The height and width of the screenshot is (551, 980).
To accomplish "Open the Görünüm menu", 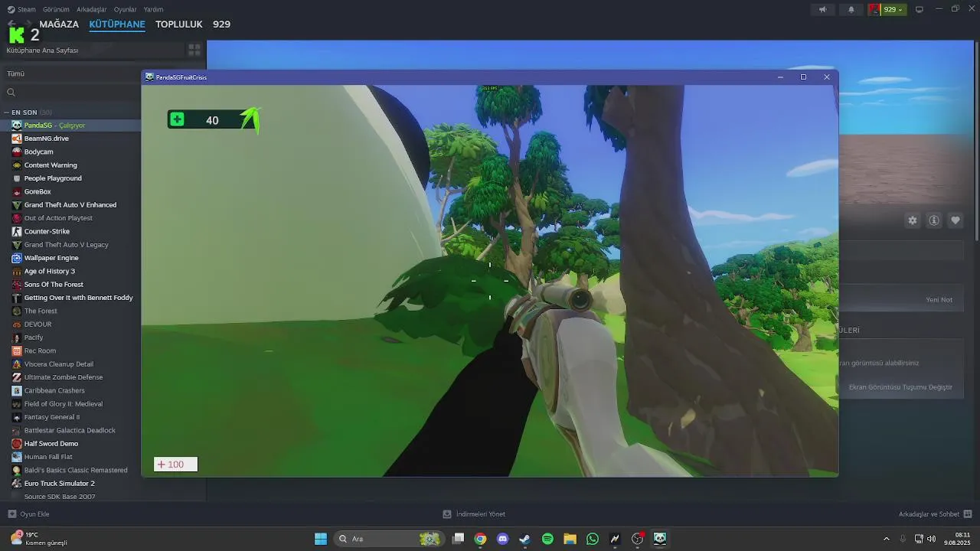I will tap(56, 9).
